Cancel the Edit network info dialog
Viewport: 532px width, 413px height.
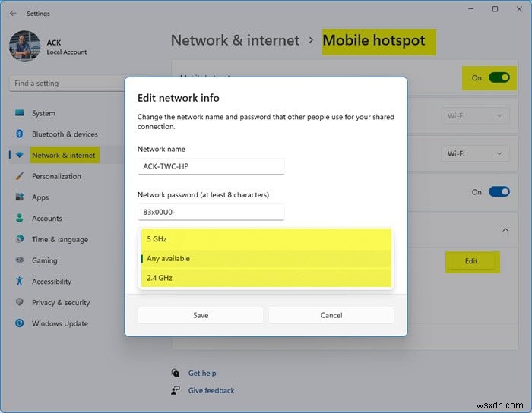(x=331, y=315)
